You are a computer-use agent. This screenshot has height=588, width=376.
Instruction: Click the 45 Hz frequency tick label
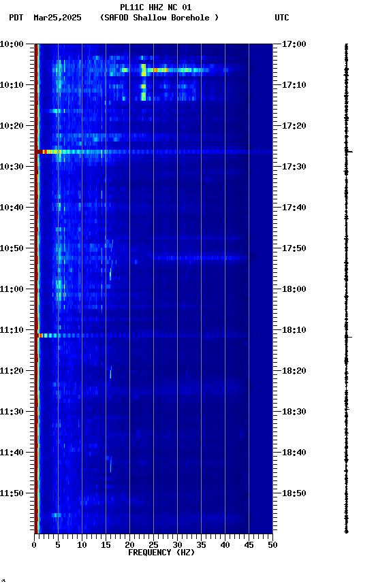[249, 545]
